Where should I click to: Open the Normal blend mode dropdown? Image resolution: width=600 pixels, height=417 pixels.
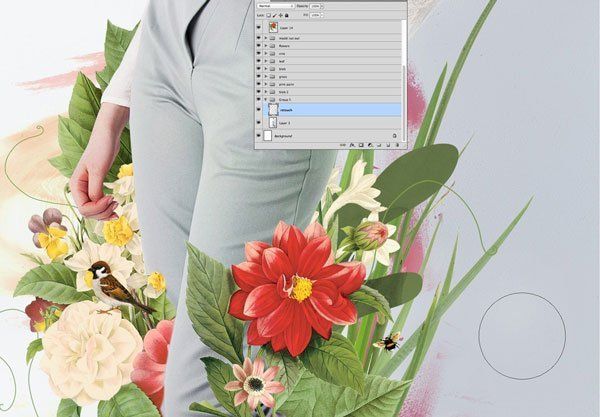(276, 6)
